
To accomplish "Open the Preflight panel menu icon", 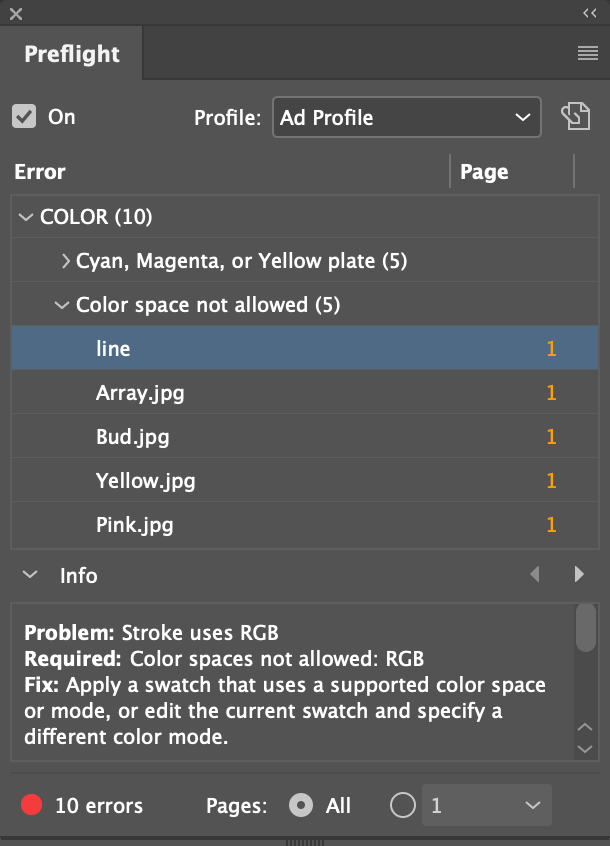I will click(587, 53).
